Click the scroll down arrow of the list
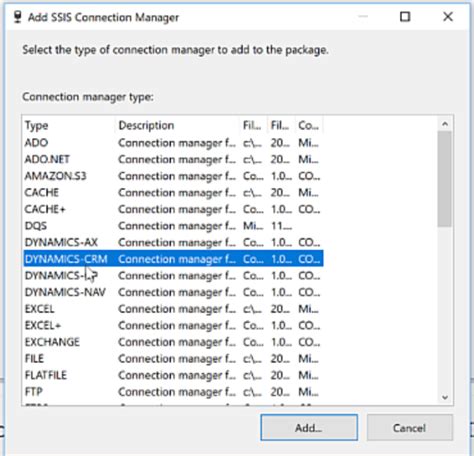Viewport: 474px width, 456px height. coord(445,397)
